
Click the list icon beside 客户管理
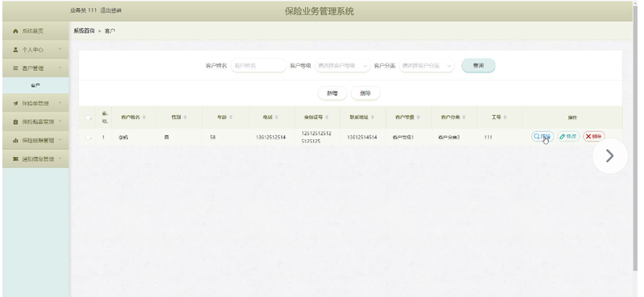click(15, 68)
